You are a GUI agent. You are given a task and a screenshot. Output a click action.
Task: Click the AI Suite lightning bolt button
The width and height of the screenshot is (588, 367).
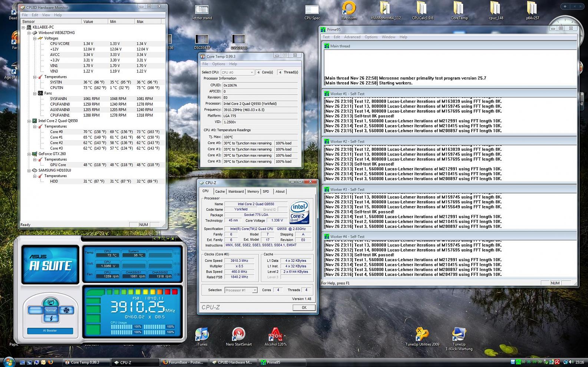click(51, 318)
